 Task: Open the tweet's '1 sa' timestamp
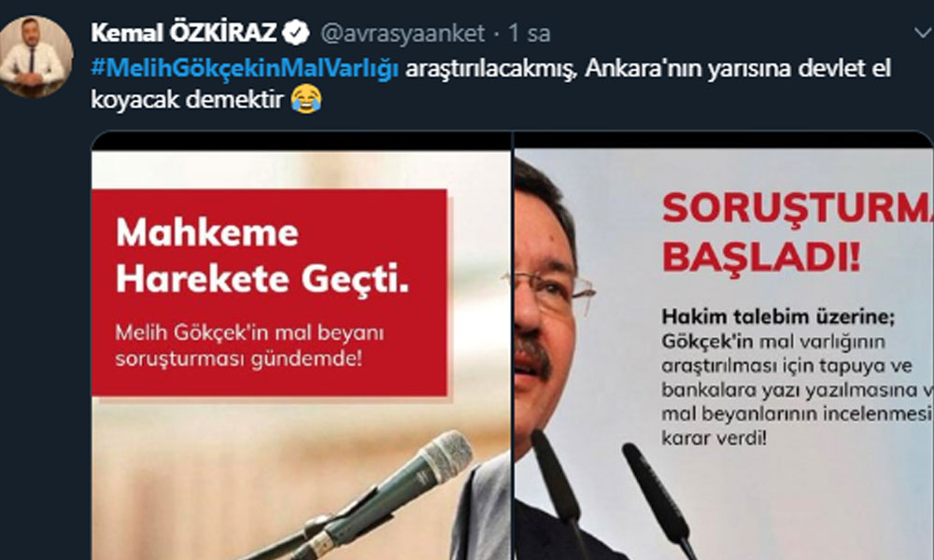click(x=529, y=34)
